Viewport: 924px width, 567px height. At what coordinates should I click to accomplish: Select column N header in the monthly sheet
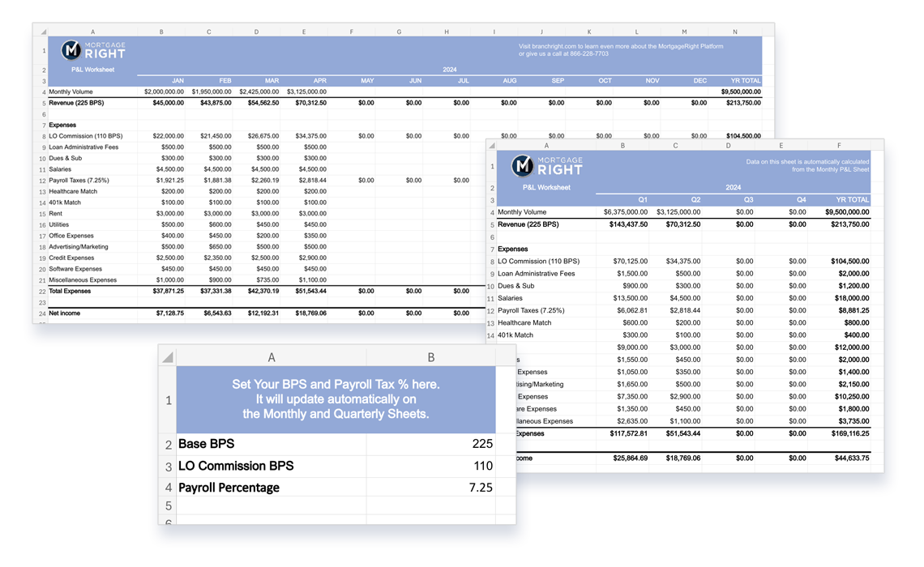(x=735, y=32)
